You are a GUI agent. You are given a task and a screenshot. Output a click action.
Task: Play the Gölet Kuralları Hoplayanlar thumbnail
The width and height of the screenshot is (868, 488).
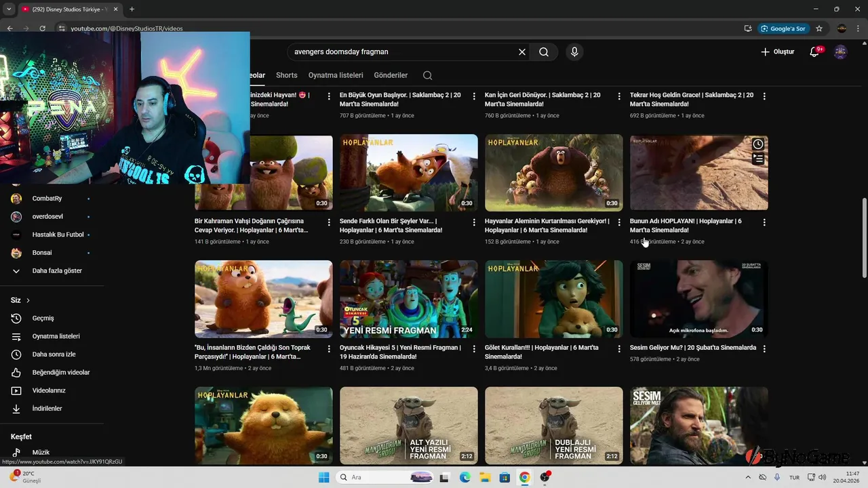click(554, 299)
